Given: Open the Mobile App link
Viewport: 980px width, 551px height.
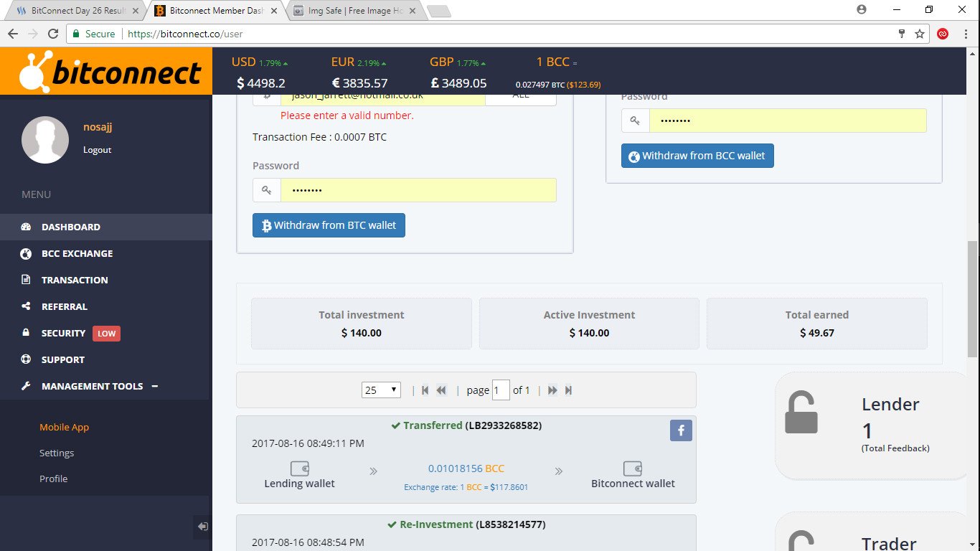Looking at the screenshot, I should 64,427.
